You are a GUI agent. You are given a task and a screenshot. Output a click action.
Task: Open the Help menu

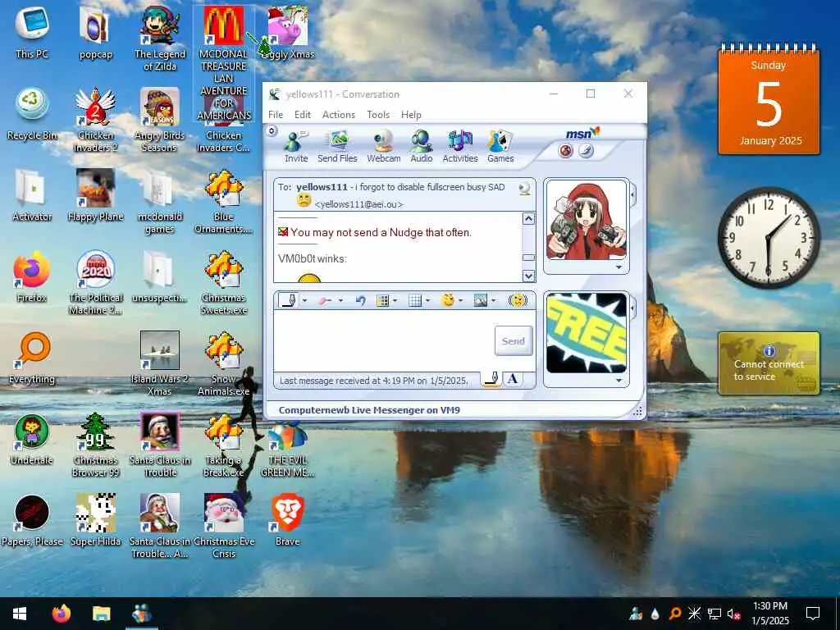pyautogui.click(x=411, y=115)
